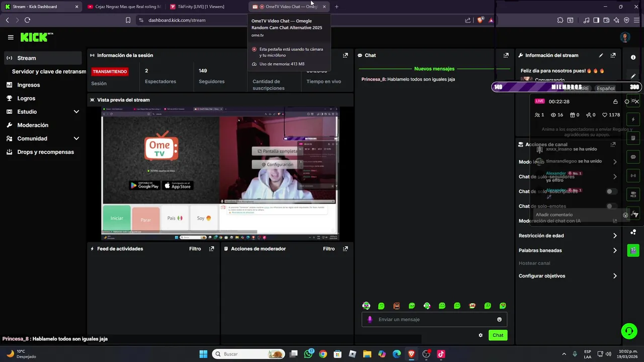
Task: Switch to Stream - Kick Dashboard tab
Action: click(40, 7)
